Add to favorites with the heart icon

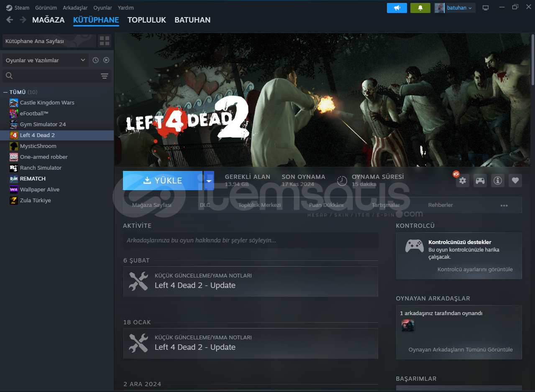coord(515,181)
